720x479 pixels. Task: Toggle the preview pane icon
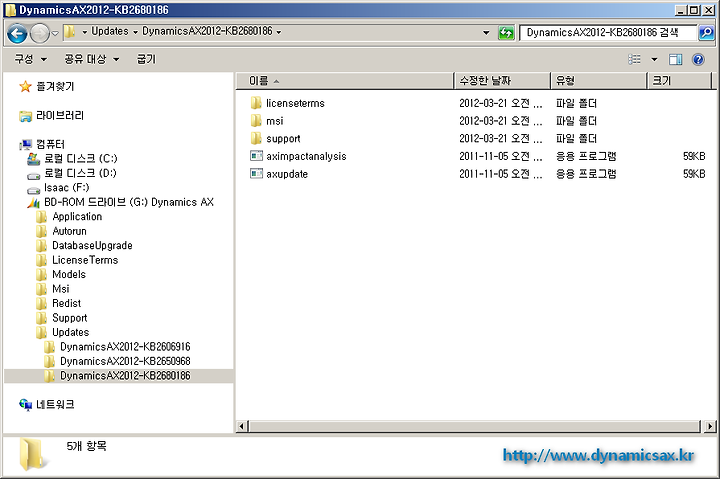pos(675,59)
